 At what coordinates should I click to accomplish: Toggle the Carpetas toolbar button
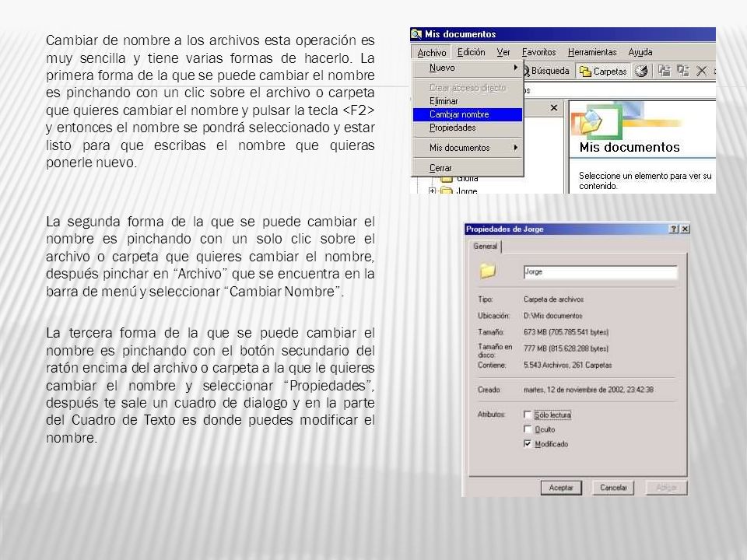[x=603, y=72]
